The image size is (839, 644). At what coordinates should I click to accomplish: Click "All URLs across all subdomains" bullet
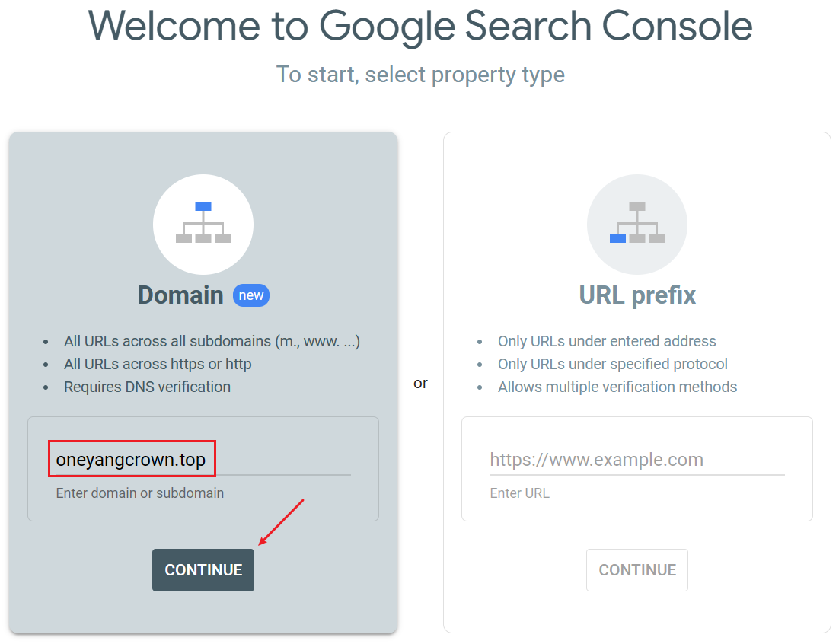(212, 341)
